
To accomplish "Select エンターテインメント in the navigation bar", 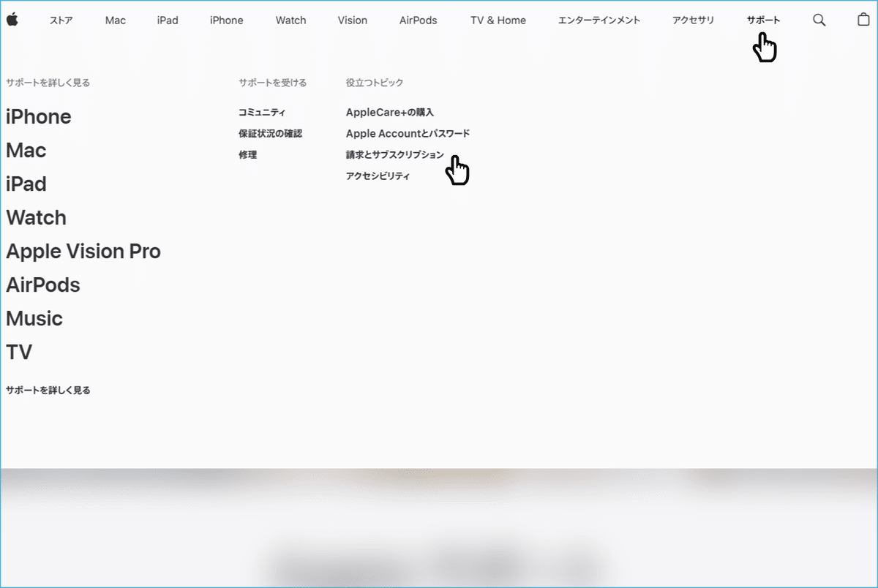I will (599, 20).
